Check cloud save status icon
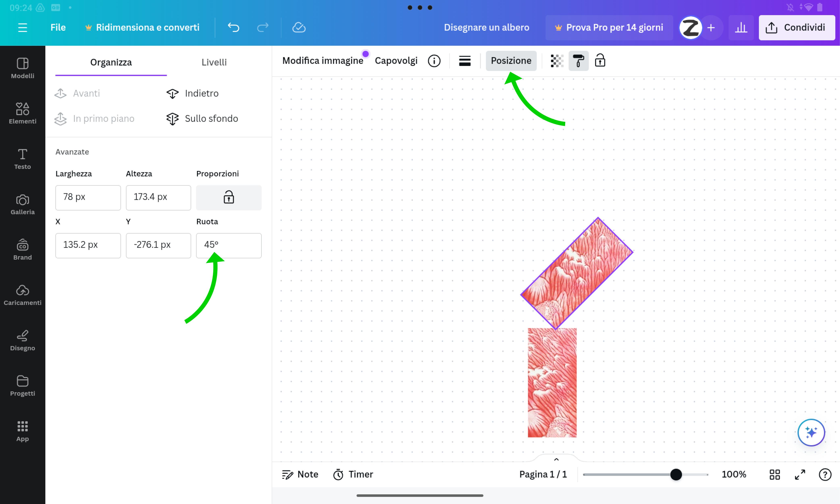The height and width of the screenshot is (504, 840). point(299,27)
